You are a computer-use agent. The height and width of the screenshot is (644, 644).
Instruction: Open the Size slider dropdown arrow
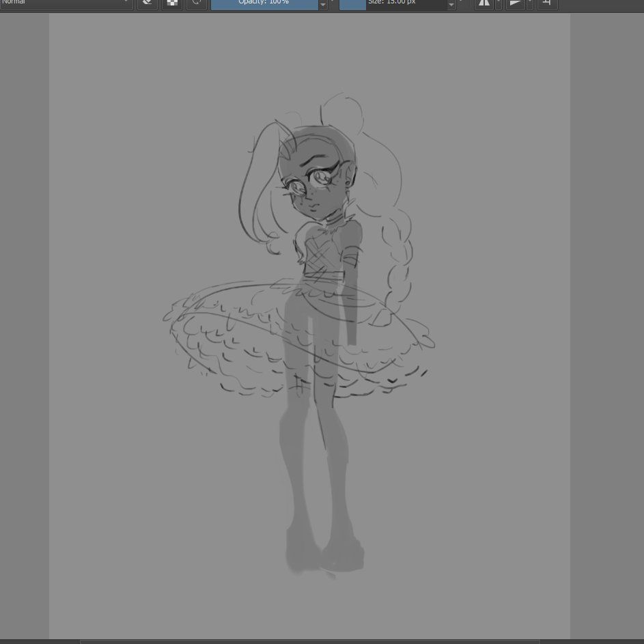451,4
